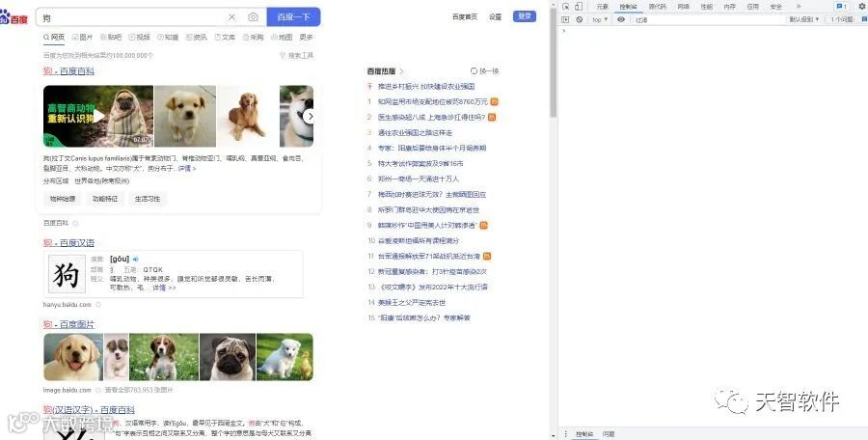Refresh hot searches with 换一换
The image size is (868, 440).
click(485, 71)
